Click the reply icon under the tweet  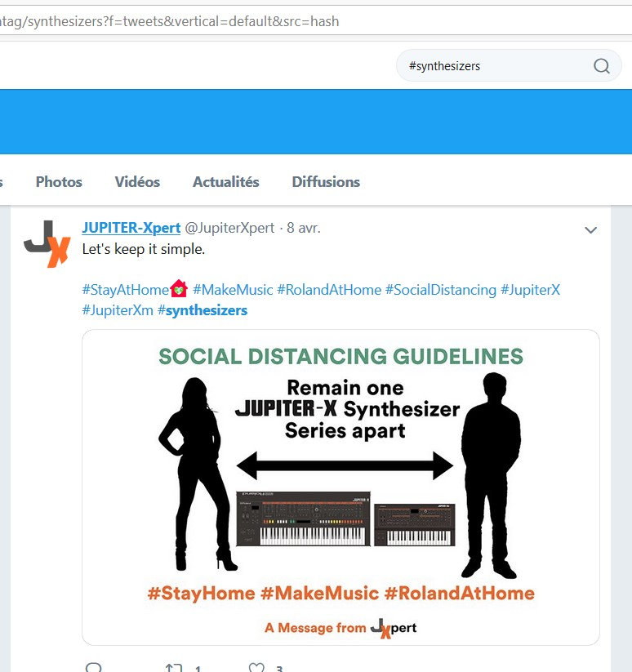tap(93, 667)
